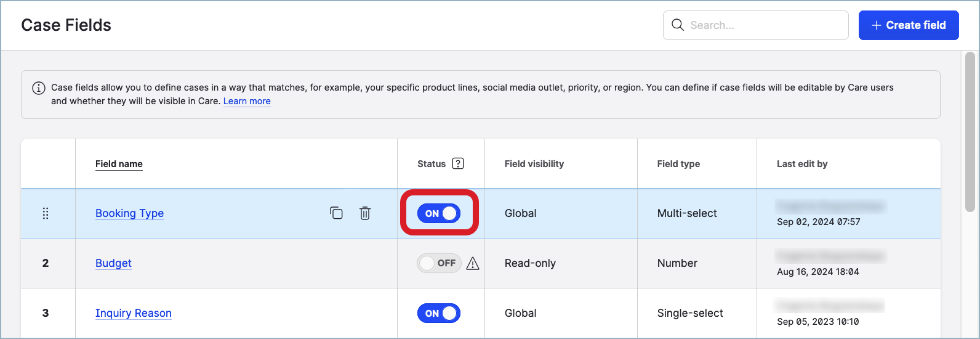Open the Booking Type field link
This screenshot has height=339, width=980.
tap(129, 213)
